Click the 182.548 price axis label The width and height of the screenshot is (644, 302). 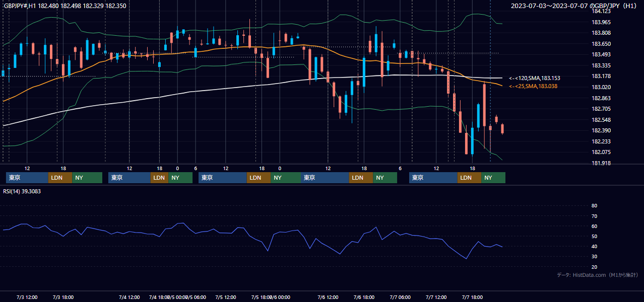pos(601,120)
